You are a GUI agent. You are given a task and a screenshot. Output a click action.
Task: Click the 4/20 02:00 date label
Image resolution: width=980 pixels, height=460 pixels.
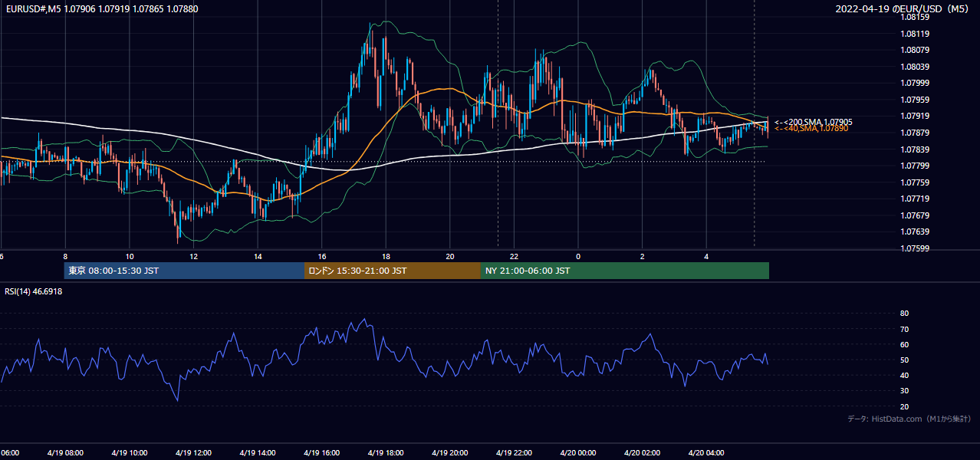[x=642, y=453]
